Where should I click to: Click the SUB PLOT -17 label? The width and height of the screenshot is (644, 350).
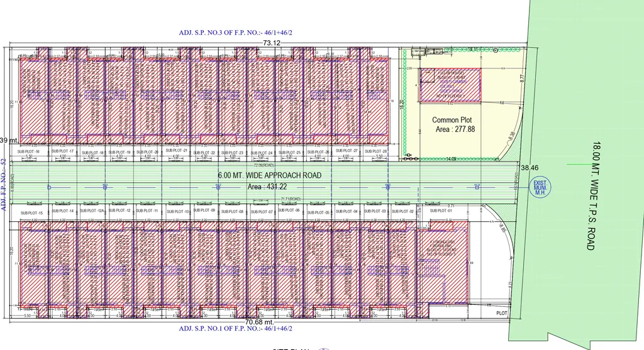pos(62,151)
